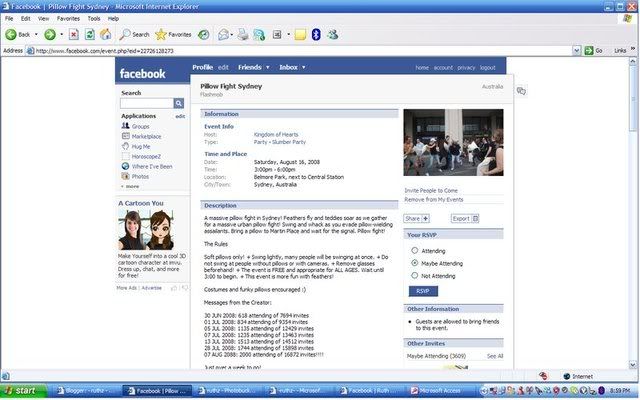Viewport: 640px width, 400px height.
Task: Expand the Links toolbar chevron
Action: tap(633, 49)
